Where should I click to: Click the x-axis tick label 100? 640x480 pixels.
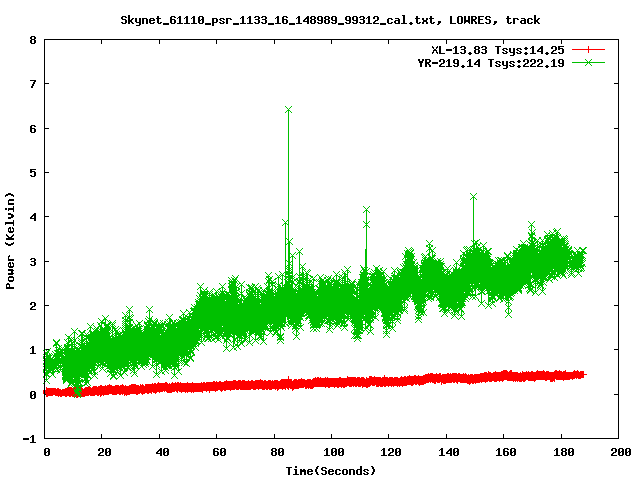[331, 452]
